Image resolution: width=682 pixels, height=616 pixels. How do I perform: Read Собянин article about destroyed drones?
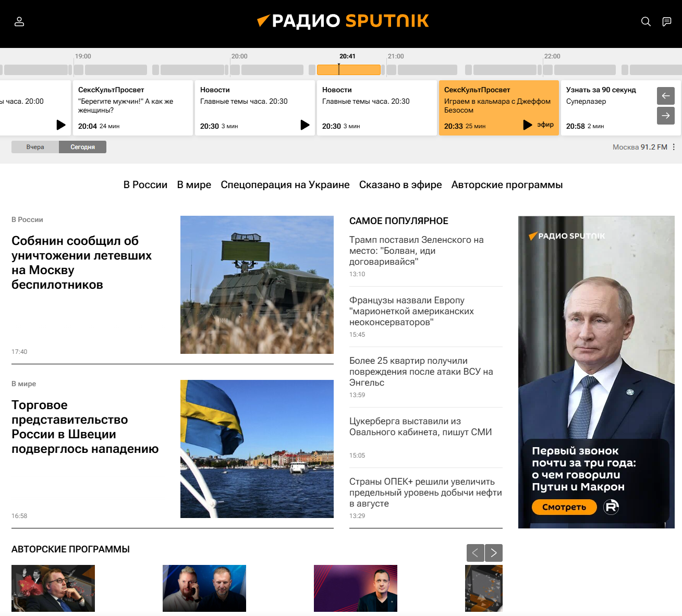81,263
